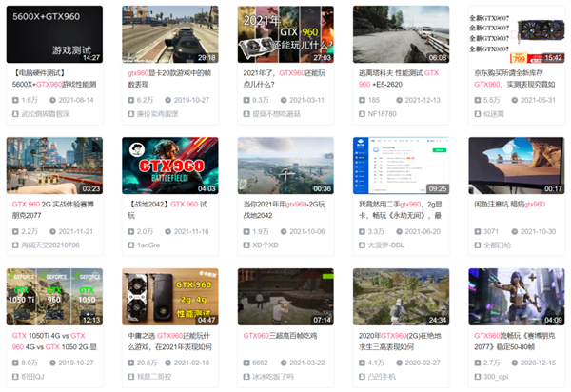Open title 【电脑硬件测试】5600X+GTX960游戏性能测
Screen dimensions: 571x392
coord(54,79)
